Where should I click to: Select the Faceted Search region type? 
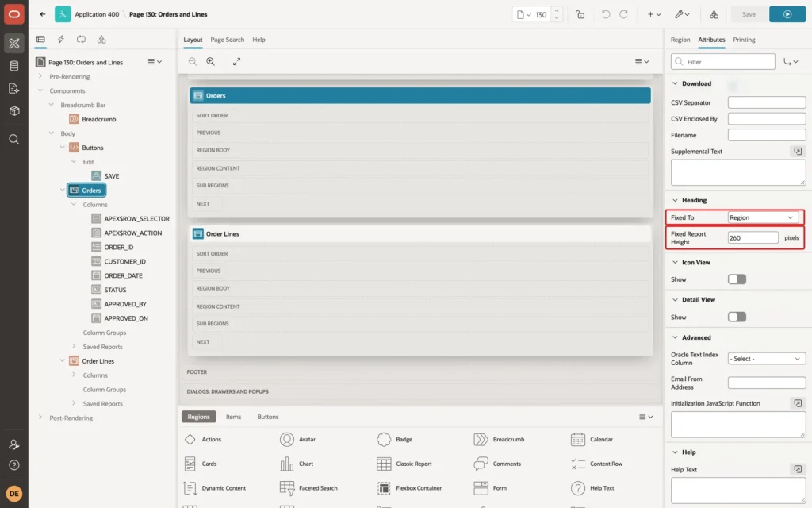click(x=308, y=488)
